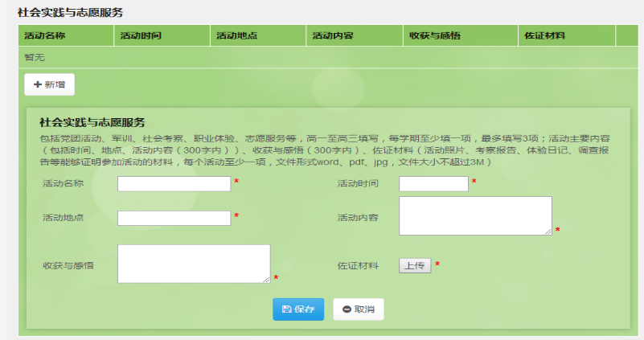Click inside the 活动内容 text area
Viewport: 644px width, 340px height.
(x=474, y=215)
